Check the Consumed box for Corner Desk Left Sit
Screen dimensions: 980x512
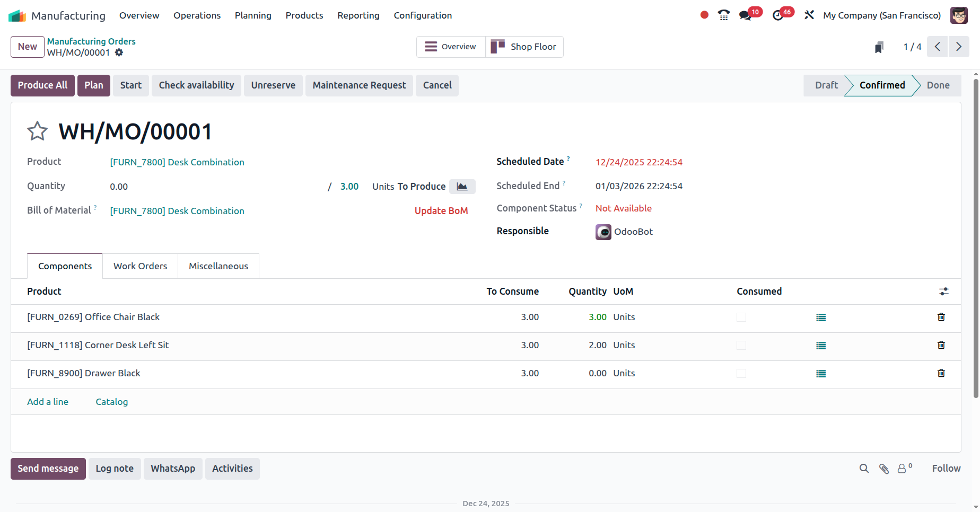pos(741,345)
